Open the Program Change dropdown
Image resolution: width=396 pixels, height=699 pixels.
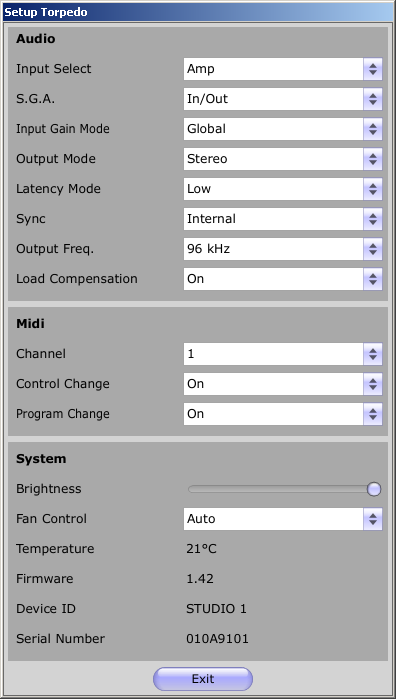pyautogui.click(x=283, y=414)
